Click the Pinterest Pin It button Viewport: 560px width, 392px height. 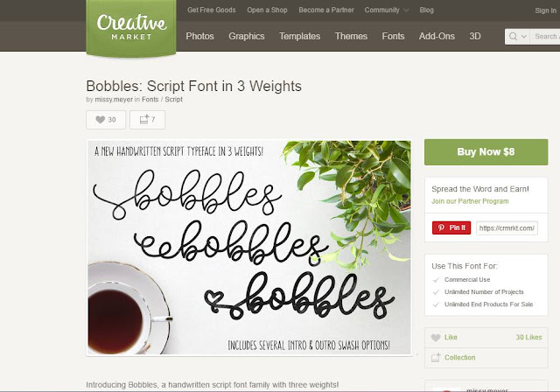[451, 227]
